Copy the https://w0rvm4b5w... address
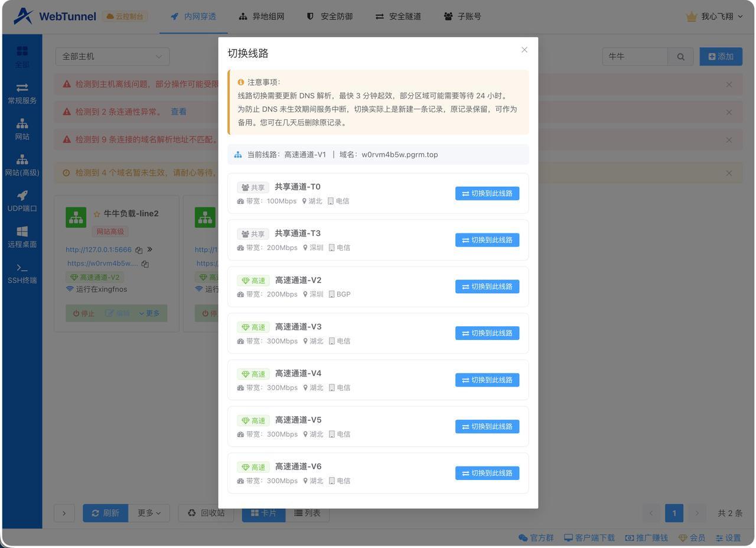Screen dimensions: 756x548 coord(145,264)
